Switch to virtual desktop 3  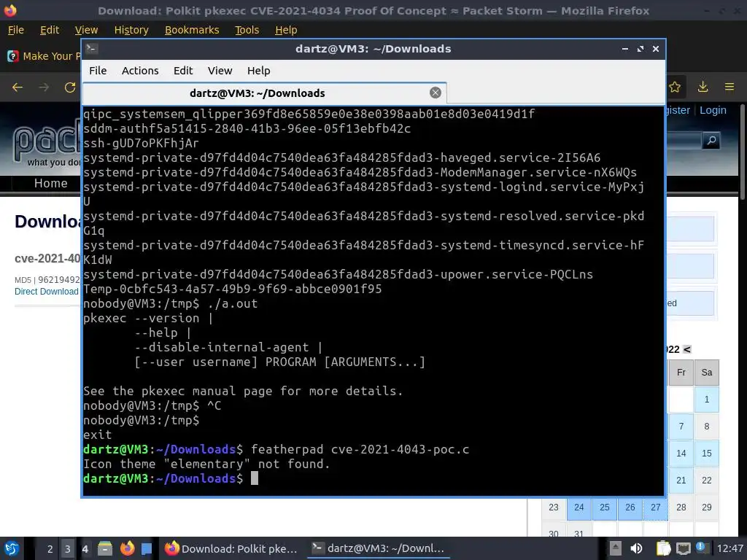[x=67, y=549]
